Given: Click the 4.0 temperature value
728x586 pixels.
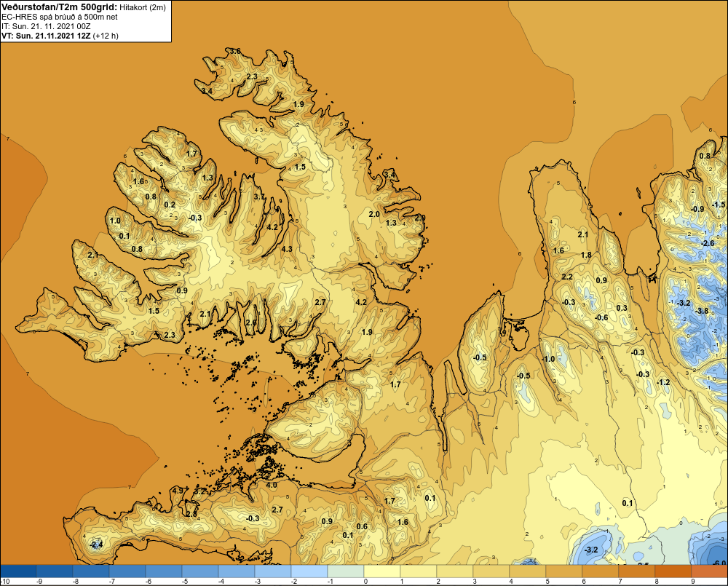Looking at the screenshot, I should (271, 485).
